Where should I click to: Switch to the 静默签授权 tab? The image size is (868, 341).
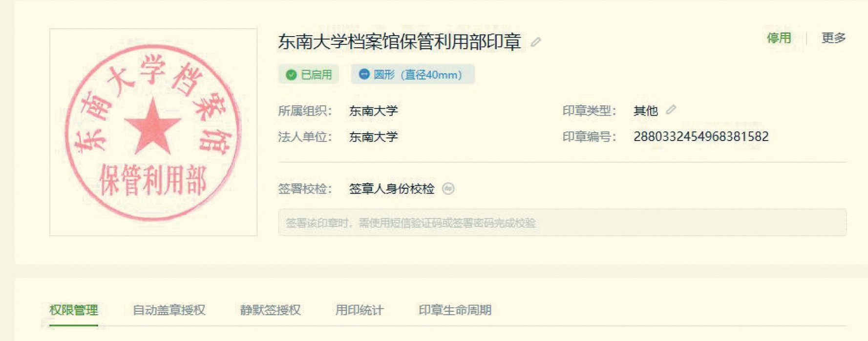click(x=270, y=310)
